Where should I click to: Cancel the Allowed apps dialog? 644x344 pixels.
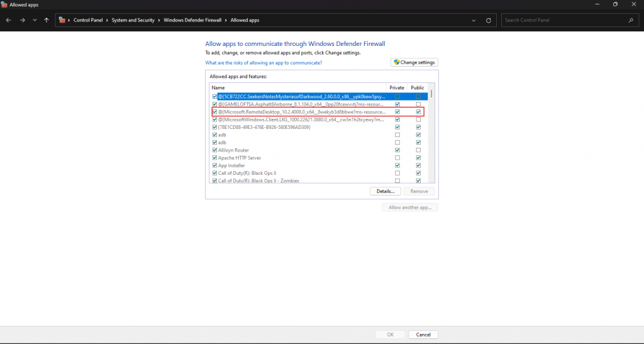[423, 335]
